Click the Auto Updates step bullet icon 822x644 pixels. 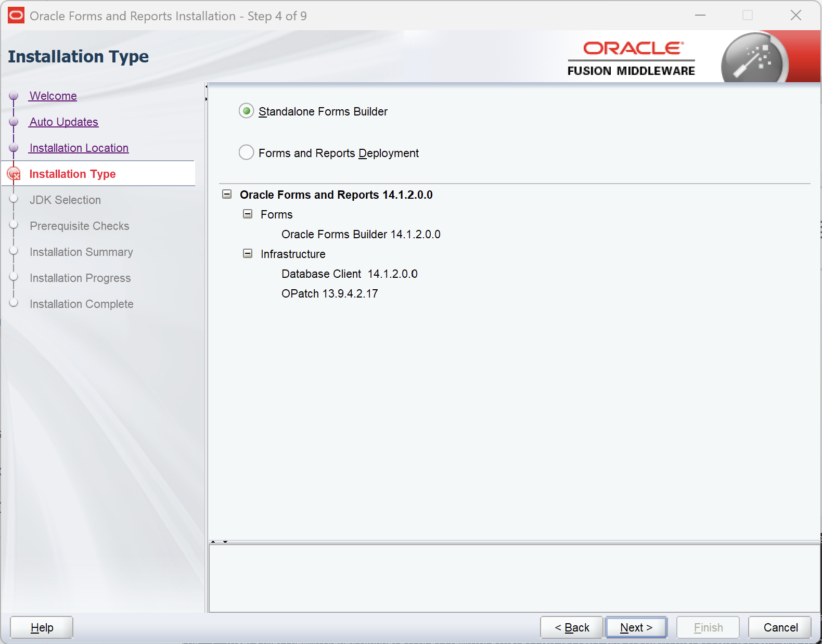pyautogui.click(x=14, y=122)
